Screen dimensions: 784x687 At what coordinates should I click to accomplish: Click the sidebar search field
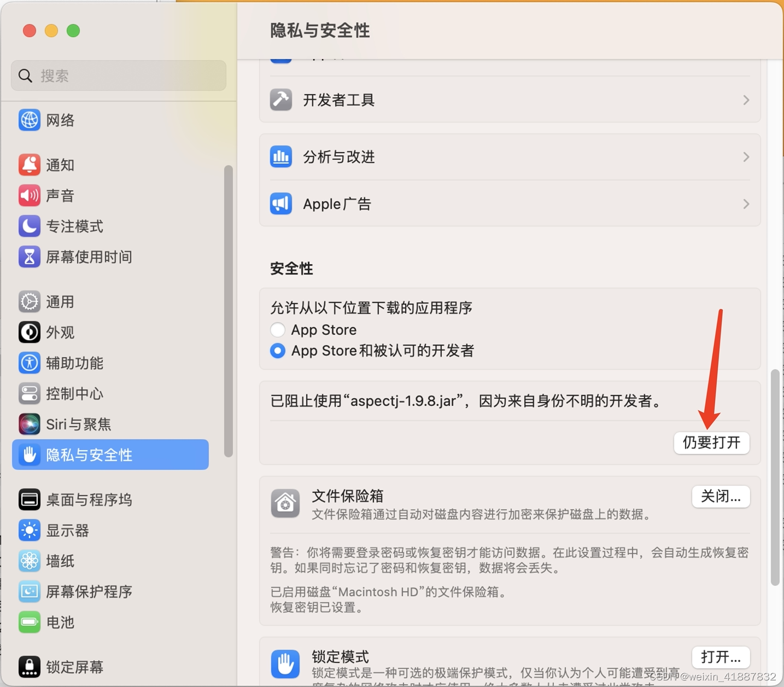119,75
